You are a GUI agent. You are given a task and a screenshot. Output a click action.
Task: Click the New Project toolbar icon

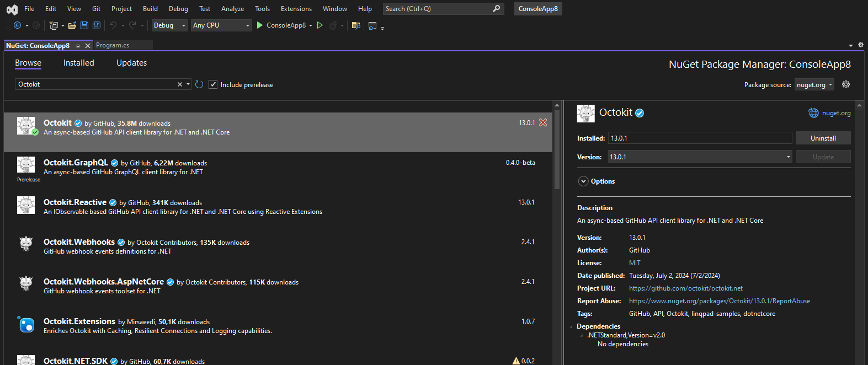click(53, 25)
